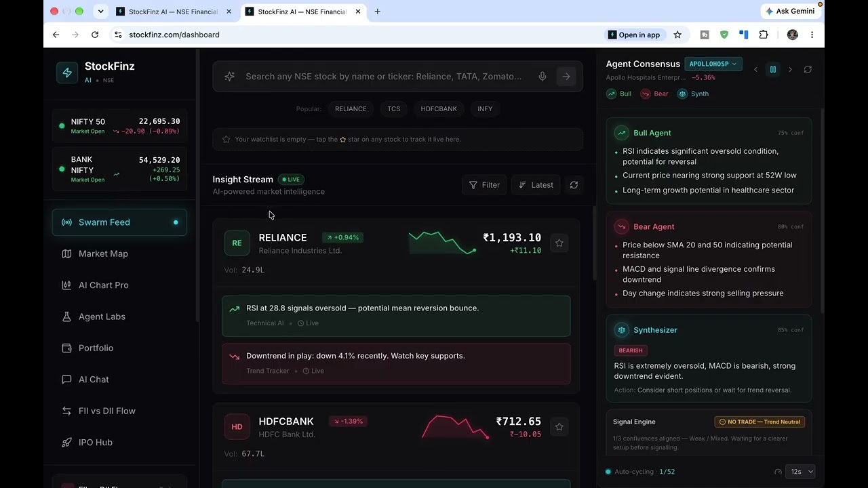Open the 12s cycle interval dropdown
The height and width of the screenshot is (488, 868).
[x=800, y=472]
